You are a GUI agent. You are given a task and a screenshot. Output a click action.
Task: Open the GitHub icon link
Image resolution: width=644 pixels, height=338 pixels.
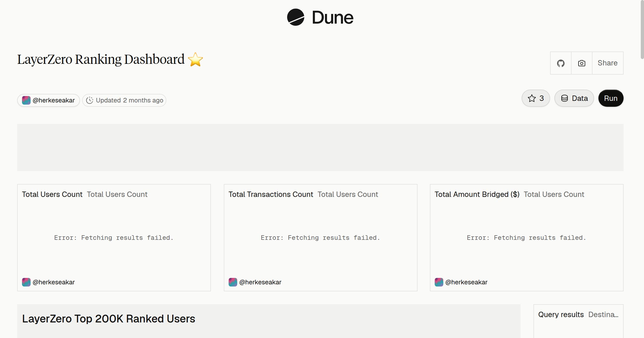pyautogui.click(x=561, y=63)
